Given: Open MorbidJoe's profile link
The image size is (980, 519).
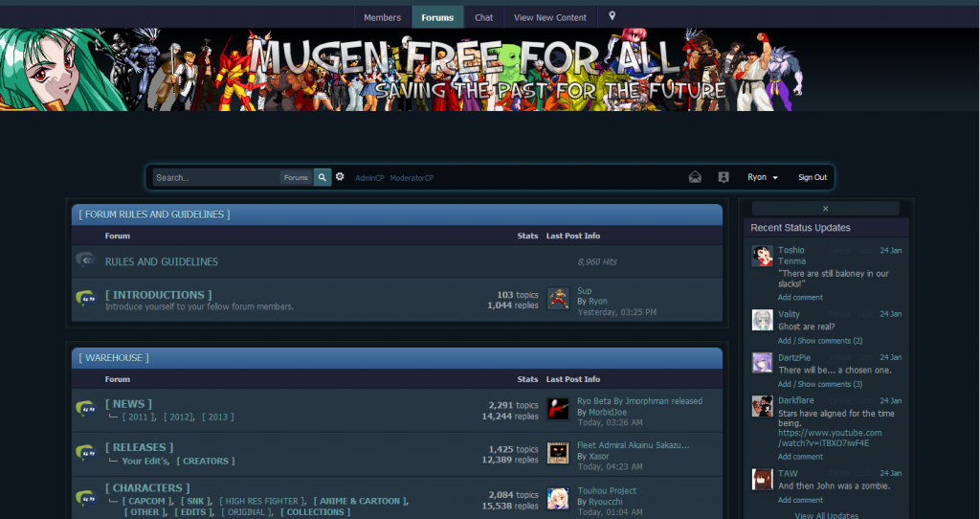Looking at the screenshot, I should 608,413.
